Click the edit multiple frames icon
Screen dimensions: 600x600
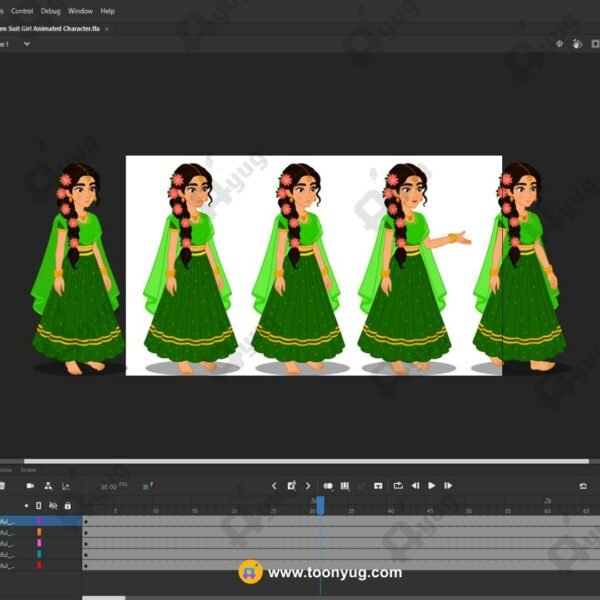[x=345, y=486]
